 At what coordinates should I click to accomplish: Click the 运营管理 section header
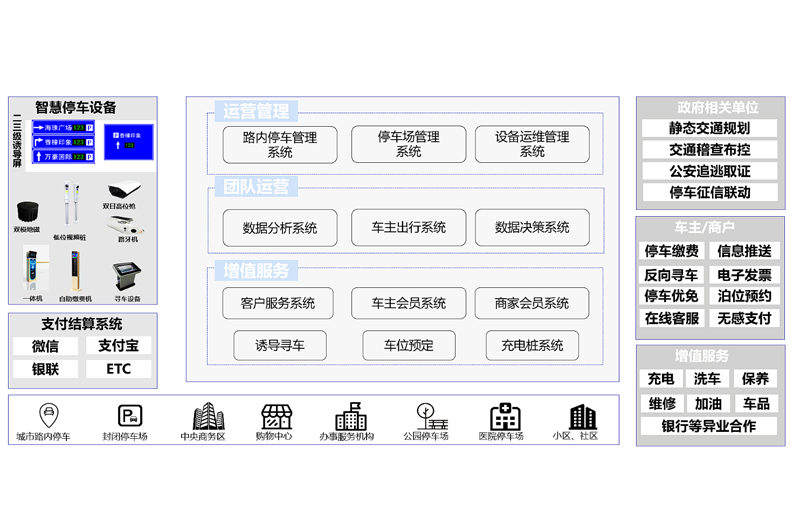coord(256,111)
